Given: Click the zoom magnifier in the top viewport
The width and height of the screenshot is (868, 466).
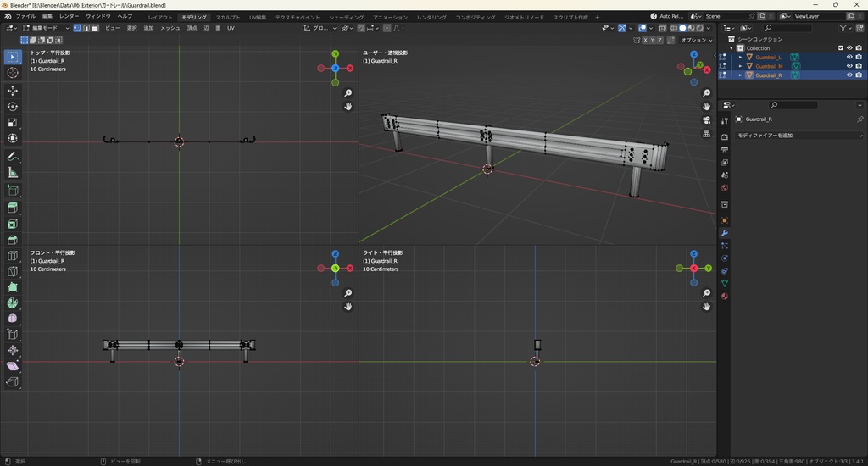Looking at the screenshot, I should click(348, 93).
